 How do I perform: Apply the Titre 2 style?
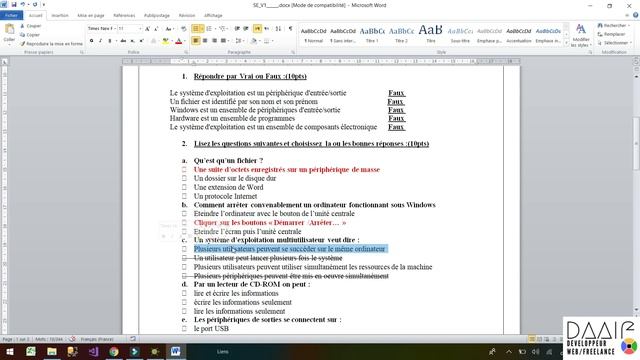pyautogui.click(x=401, y=35)
